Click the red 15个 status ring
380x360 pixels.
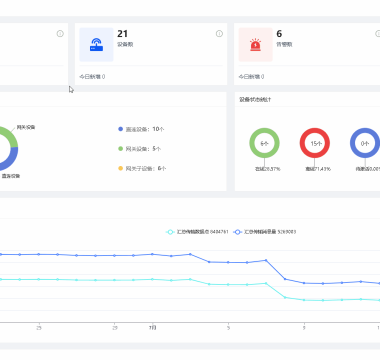click(315, 143)
